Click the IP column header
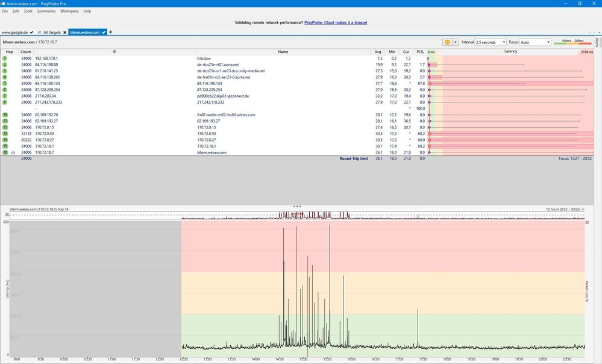The width and height of the screenshot is (602, 364). tap(114, 52)
